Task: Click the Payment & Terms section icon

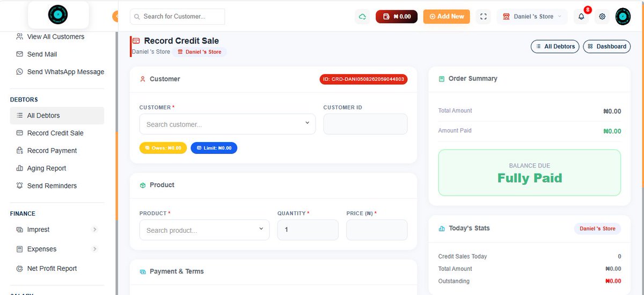Action: pyautogui.click(x=143, y=272)
